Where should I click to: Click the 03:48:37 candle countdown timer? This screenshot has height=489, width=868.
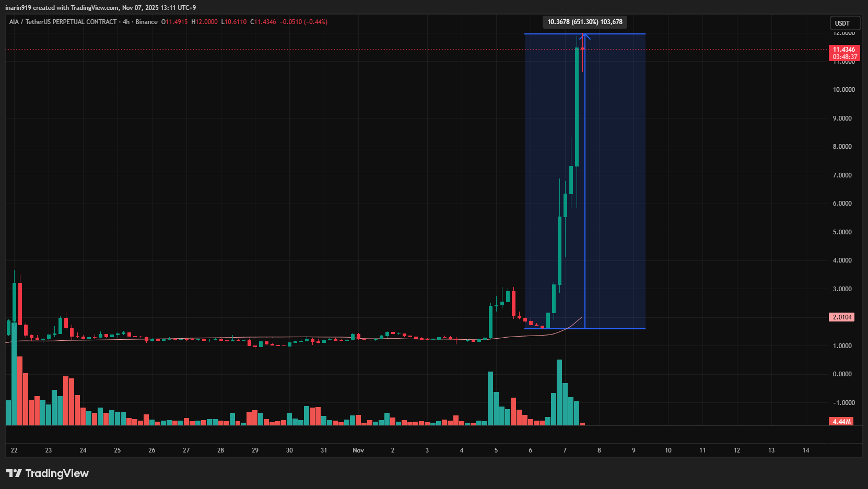[x=844, y=57]
